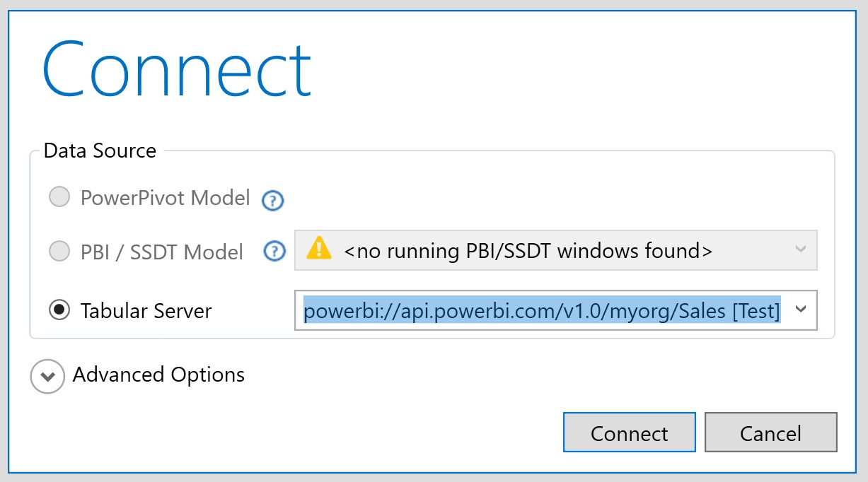Click the 'Tabular Server' label text
Image resolution: width=868 pixels, height=482 pixels.
click(x=146, y=311)
